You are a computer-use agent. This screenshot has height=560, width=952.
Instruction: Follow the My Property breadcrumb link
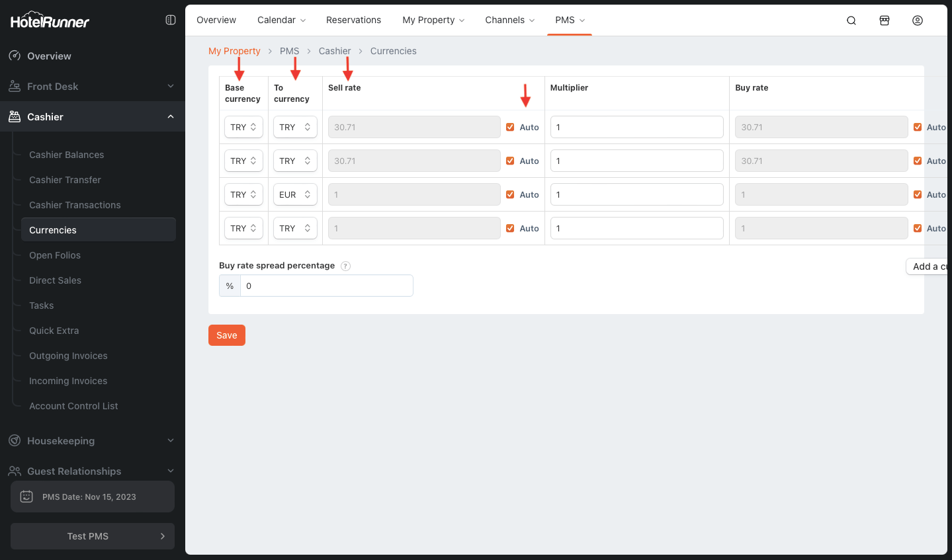point(234,51)
